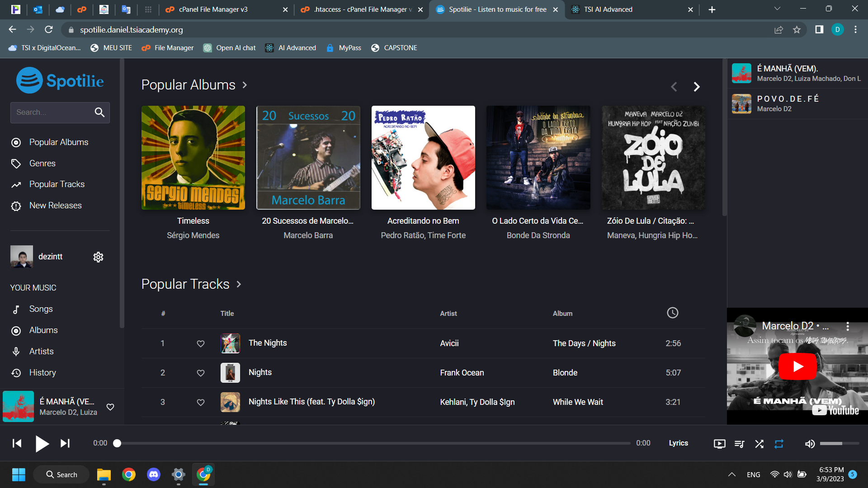868x488 pixels.
Task: Open the play queue icon
Action: 740,444
